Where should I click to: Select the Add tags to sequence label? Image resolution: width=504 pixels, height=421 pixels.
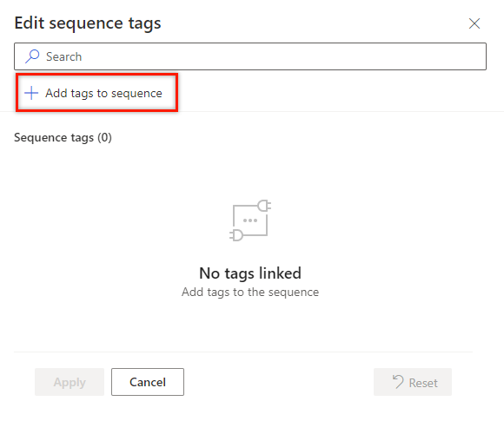[103, 93]
